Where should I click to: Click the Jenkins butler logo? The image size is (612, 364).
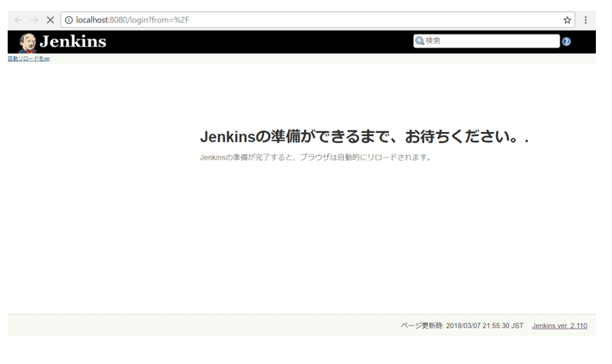(28, 43)
